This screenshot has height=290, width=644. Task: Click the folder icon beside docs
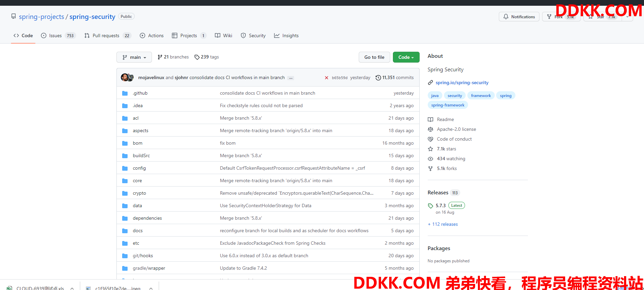(125, 231)
